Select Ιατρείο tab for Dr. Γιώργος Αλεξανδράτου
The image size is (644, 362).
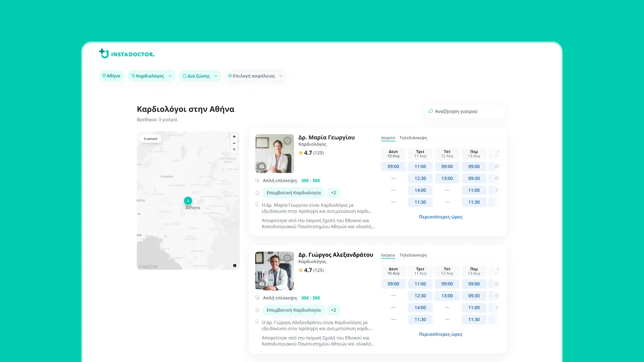388,255
